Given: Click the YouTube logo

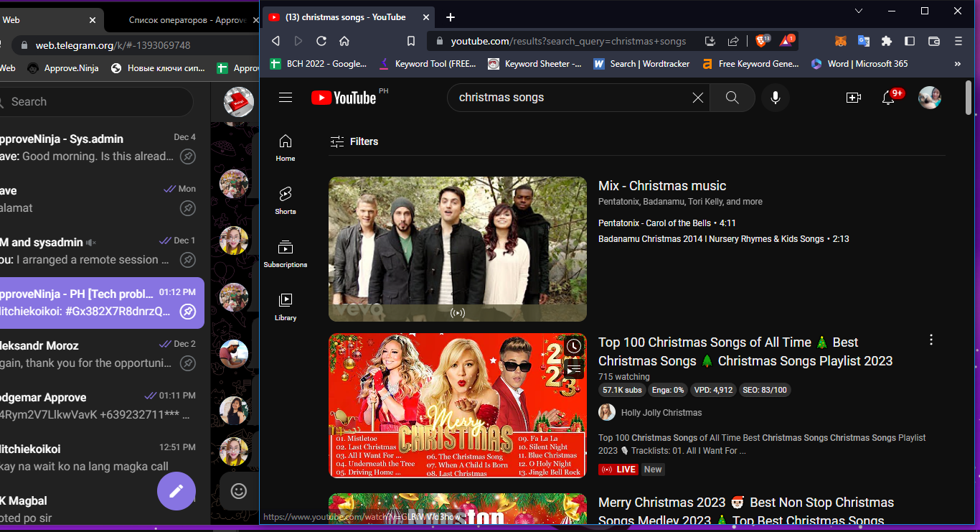Looking at the screenshot, I should point(344,98).
